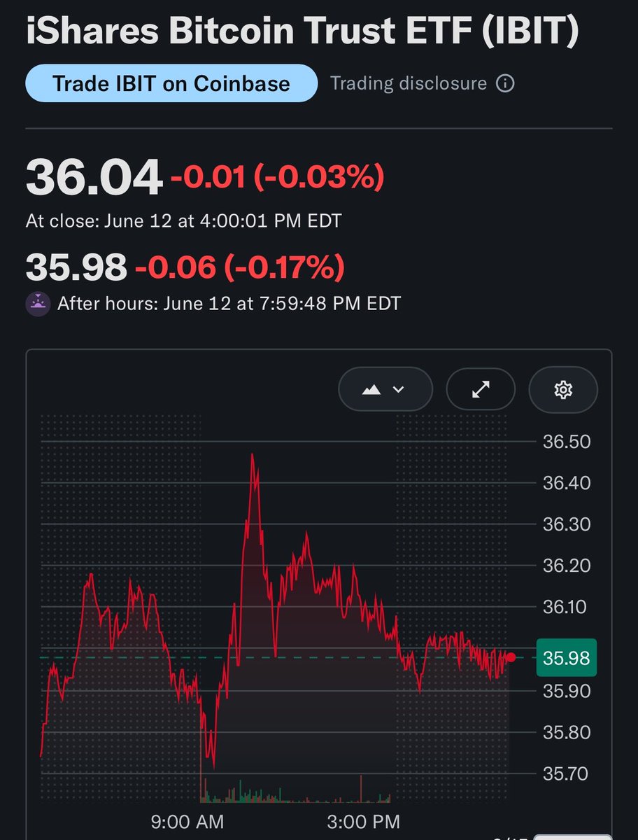Click the 35.70 axis label
The image size is (638, 840).
[567, 773]
